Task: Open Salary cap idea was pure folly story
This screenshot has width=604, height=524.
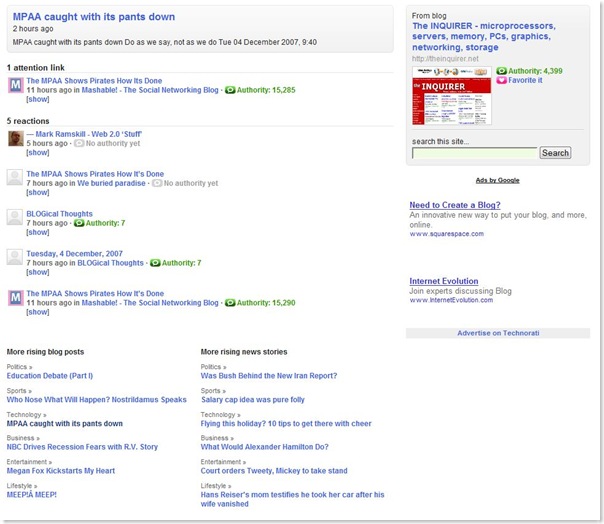Action: tap(253, 400)
